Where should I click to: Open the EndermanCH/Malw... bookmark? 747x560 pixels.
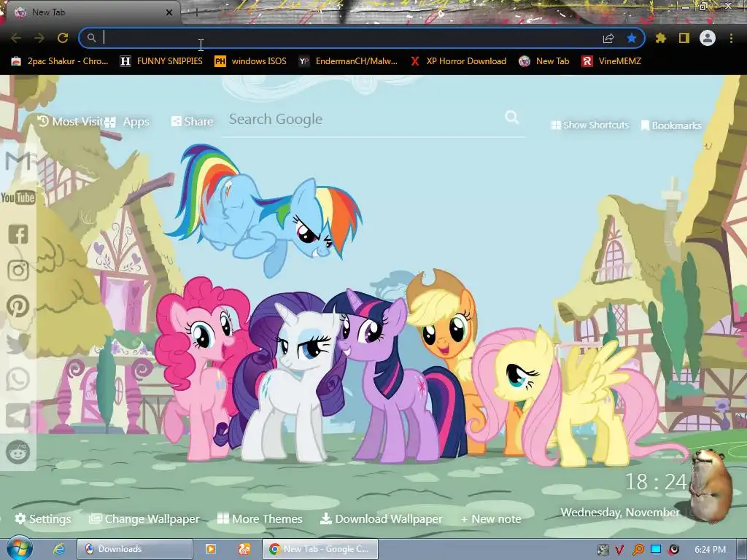[348, 61]
